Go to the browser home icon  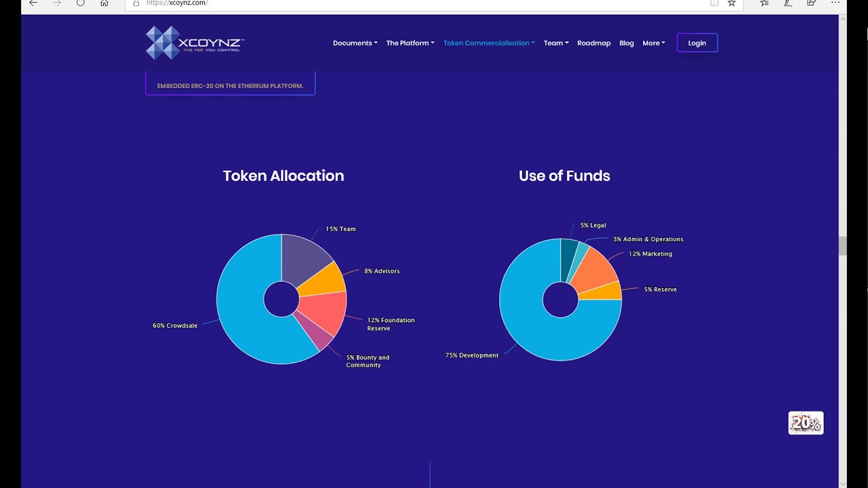click(104, 3)
